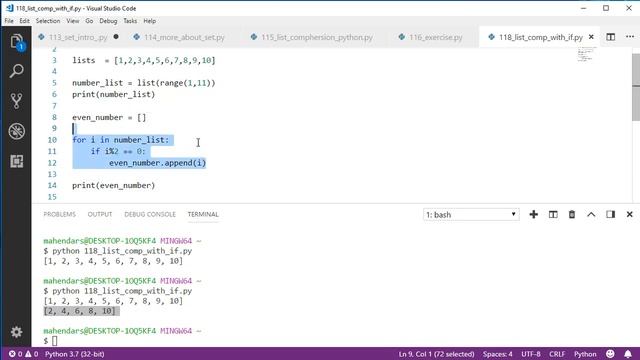Open the Help menu
This screenshot has height=360, width=640.
click(149, 21)
